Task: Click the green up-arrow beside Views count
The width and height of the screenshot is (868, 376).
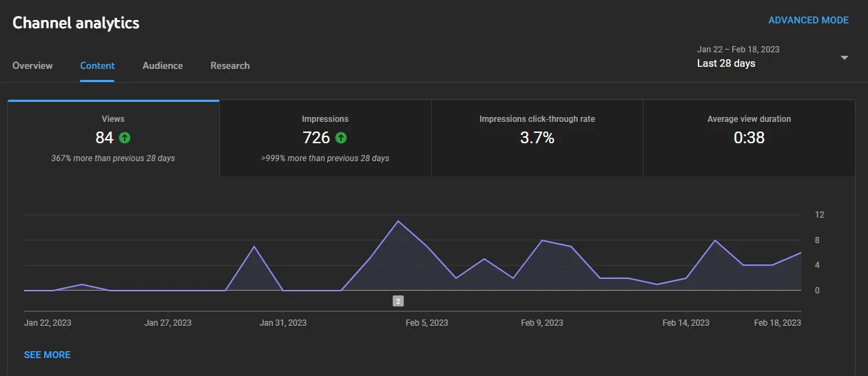Action: click(x=124, y=138)
